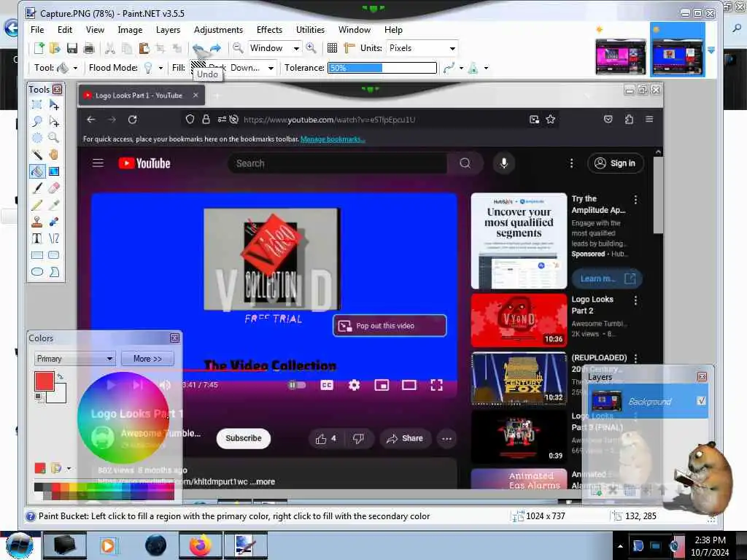747x560 pixels.
Task: Select the Ellipse Select tool
Action: 36,138
